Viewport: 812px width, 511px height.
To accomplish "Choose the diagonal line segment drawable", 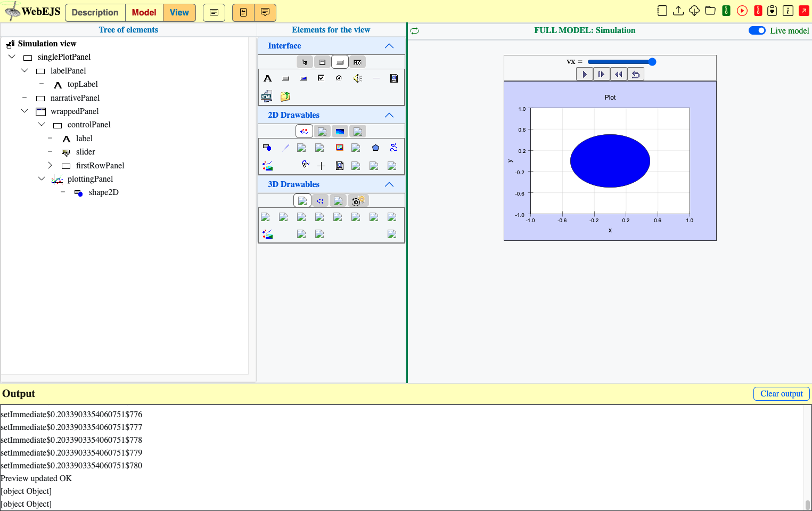I will tap(285, 148).
